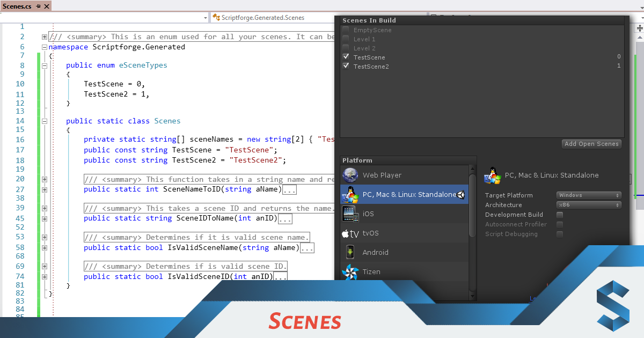
Task: Click the TestScene2 row label in build list
Action: point(371,67)
